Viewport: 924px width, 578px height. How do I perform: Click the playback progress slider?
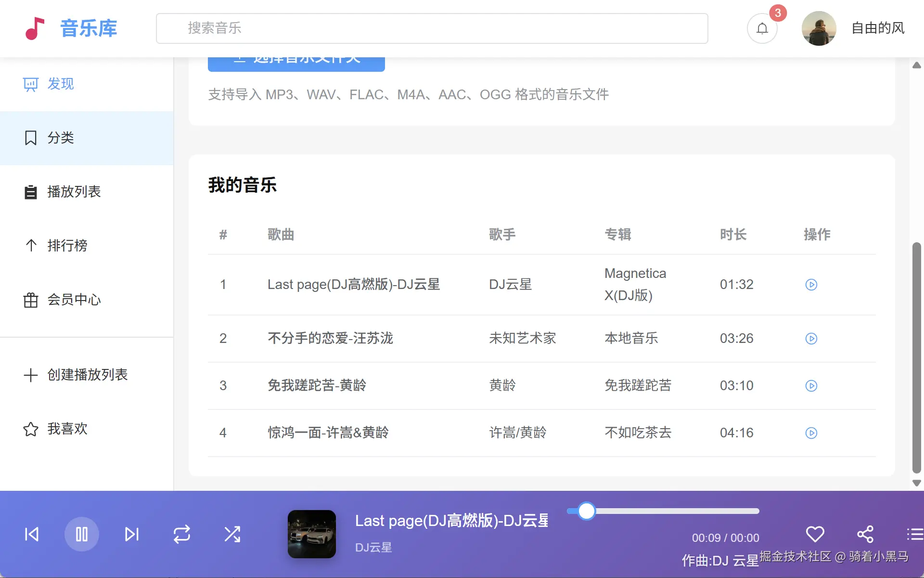click(664, 511)
